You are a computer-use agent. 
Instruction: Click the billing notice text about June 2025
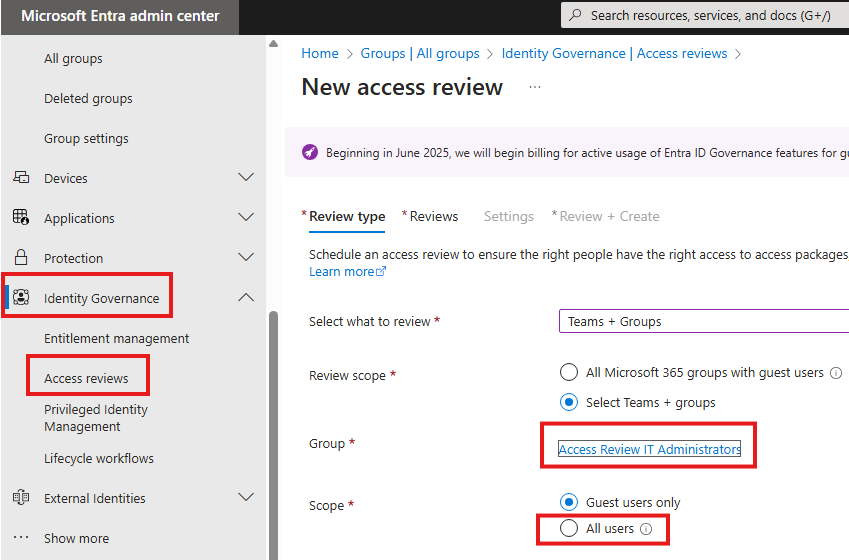point(587,153)
